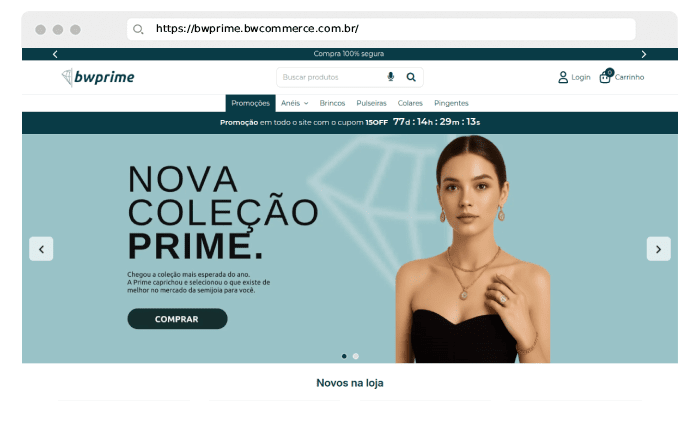
Task: Open the Colares category
Action: click(410, 103)
